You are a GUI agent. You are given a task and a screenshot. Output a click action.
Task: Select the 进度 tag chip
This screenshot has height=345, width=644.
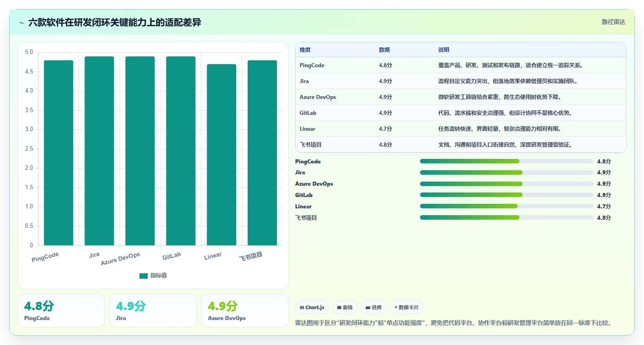click(374, 307)
